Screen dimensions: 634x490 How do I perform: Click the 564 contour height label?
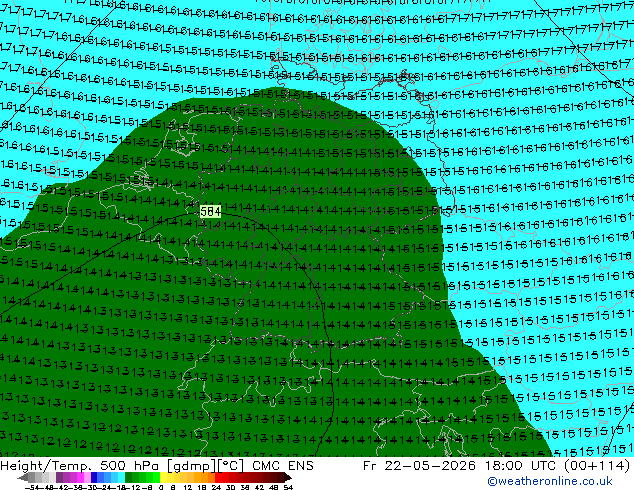(210, 211)
